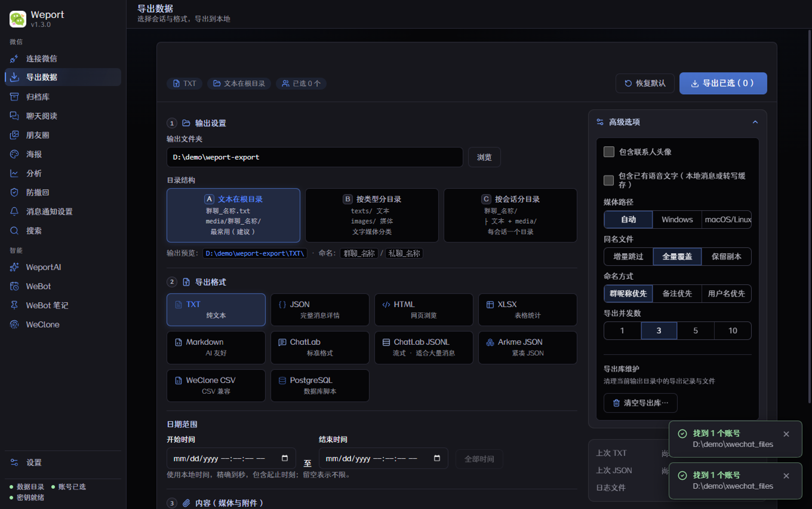The width and height of the screenshot is (812, 509).
Task: Click the page vertical scrollbar
Action: (x=809, y=217)
